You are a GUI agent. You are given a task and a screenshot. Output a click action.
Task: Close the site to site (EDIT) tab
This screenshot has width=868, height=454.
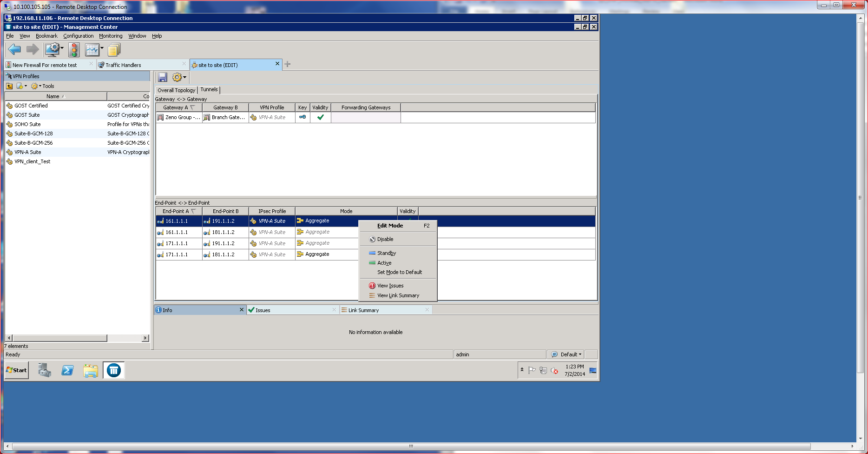[277, 64]
